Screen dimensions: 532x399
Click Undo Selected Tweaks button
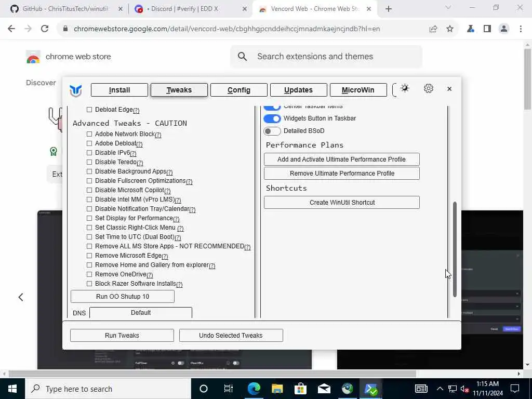click(231, 336)
